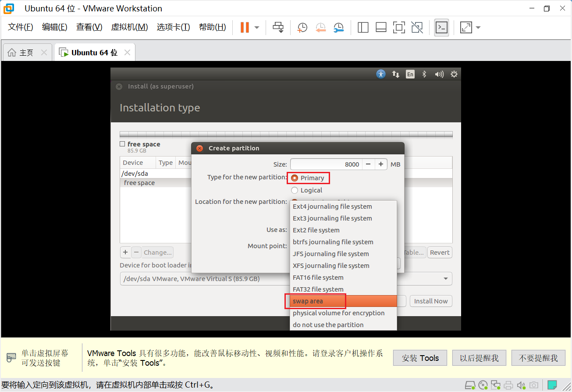Choose JFS journaling file system
The width and height of the screenshot is (572, 392).
(x=343, y=254)
